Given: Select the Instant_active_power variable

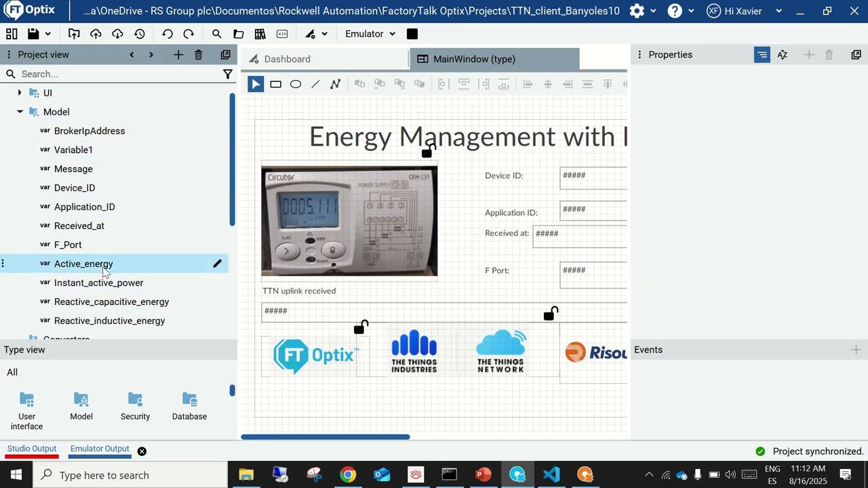Looking at the screenshot, I should click(x=99, y=283).
